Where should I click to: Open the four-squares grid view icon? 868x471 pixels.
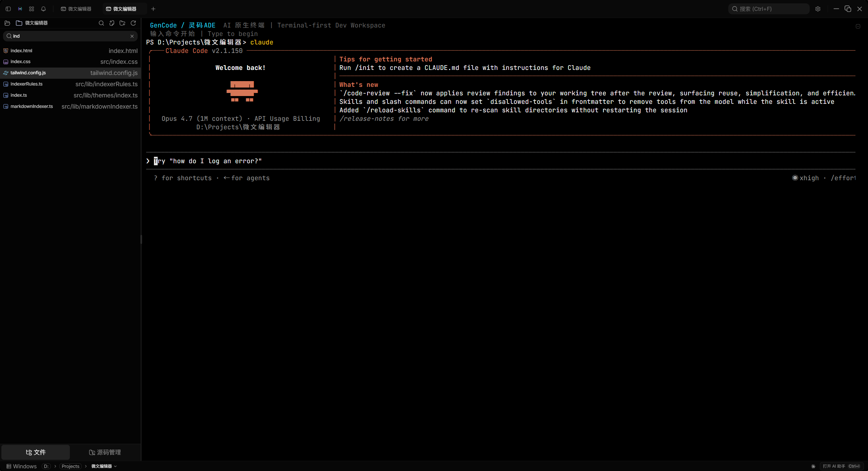pyautogui.click(x=32, y=9)
